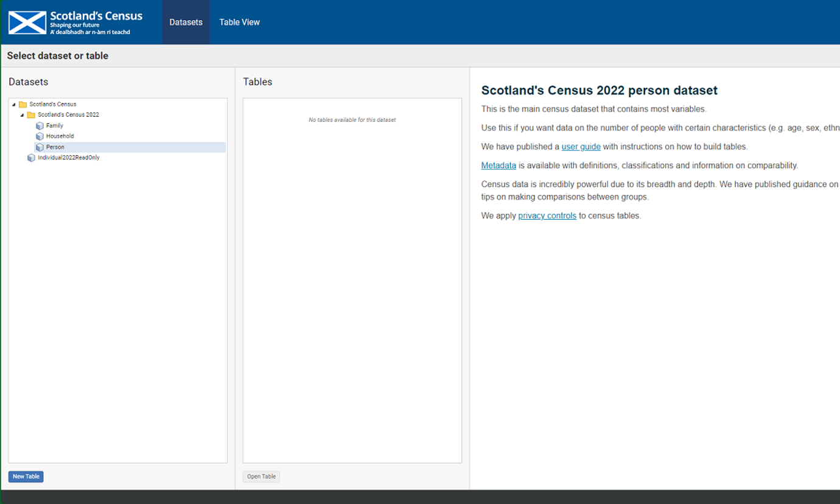Select the Family dataset name in tree
Screen dimensions: 840x504
[55, 126]
